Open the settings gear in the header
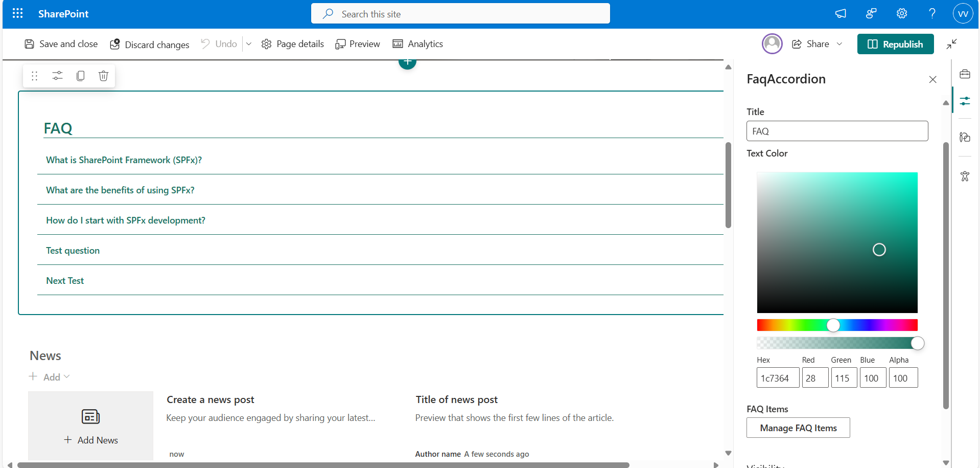The width and height of the screenshot is (980, 468). (x=902, y=14)
